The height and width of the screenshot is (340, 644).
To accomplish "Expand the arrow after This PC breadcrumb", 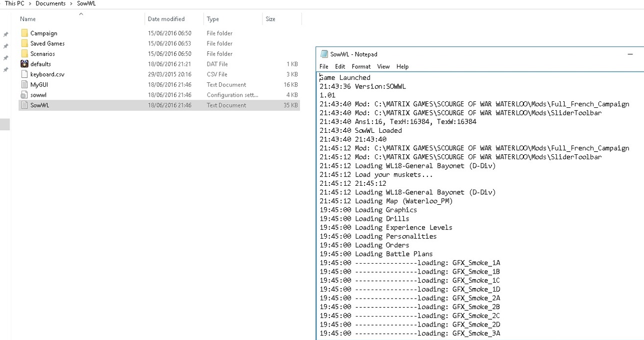I will (x=30, y=3).
